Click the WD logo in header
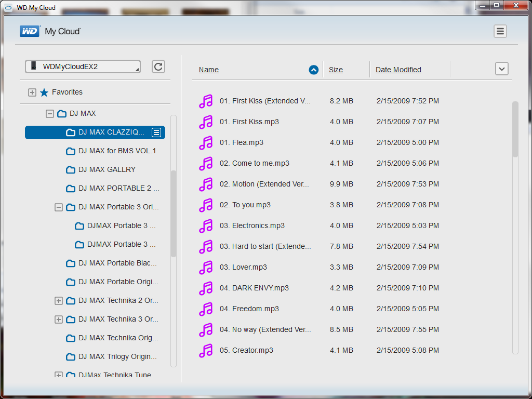 30,31
